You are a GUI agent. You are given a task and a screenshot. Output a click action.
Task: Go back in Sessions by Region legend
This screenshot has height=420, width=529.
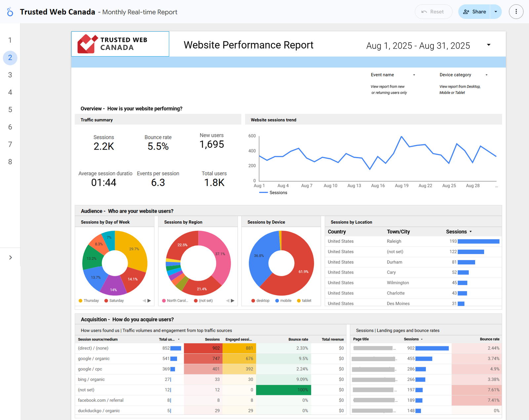[x=227, y=301]
